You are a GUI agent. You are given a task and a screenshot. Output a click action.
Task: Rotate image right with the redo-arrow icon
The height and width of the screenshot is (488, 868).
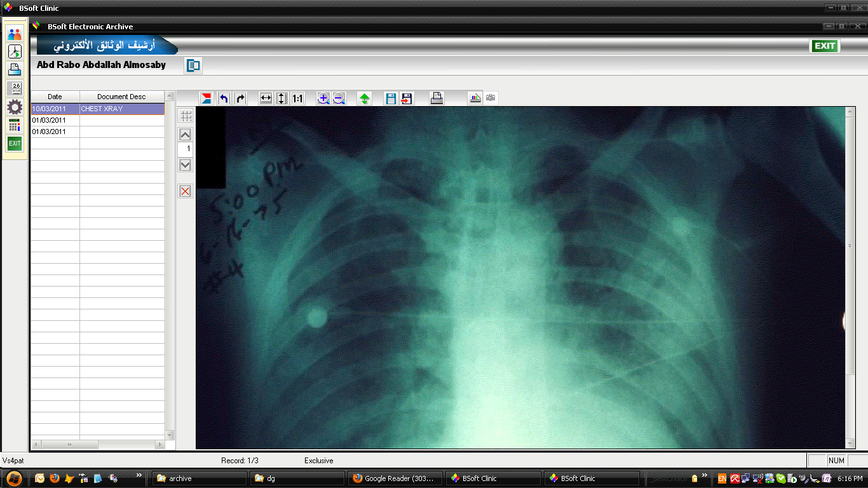coord(240,98)
